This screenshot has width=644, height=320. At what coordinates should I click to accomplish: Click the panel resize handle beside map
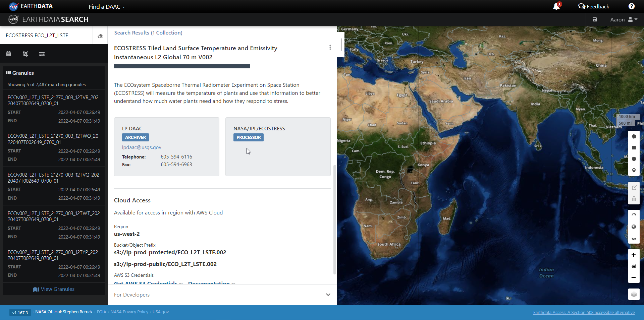[341, 45]
